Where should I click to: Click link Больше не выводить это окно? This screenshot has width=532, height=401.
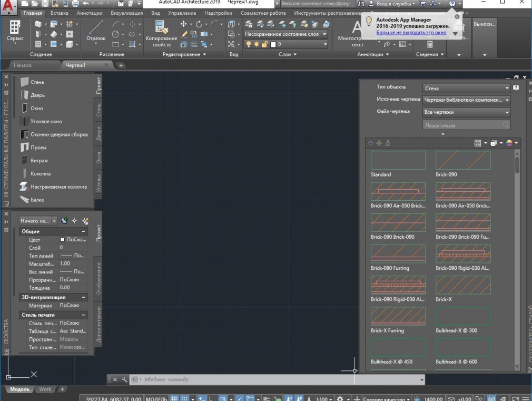pos(411,33)
